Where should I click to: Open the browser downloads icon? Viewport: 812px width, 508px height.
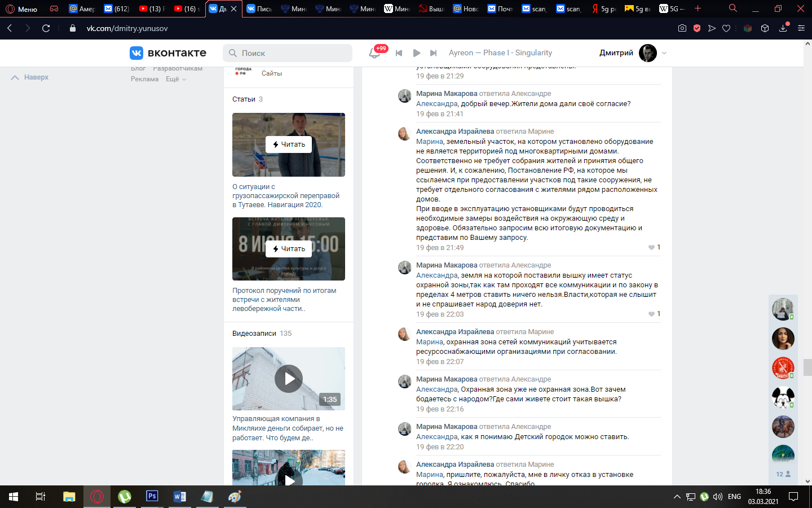click(783, 28)
